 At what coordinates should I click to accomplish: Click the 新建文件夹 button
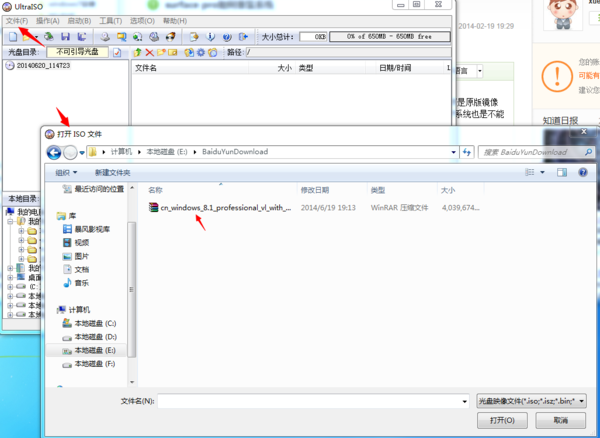112,173
